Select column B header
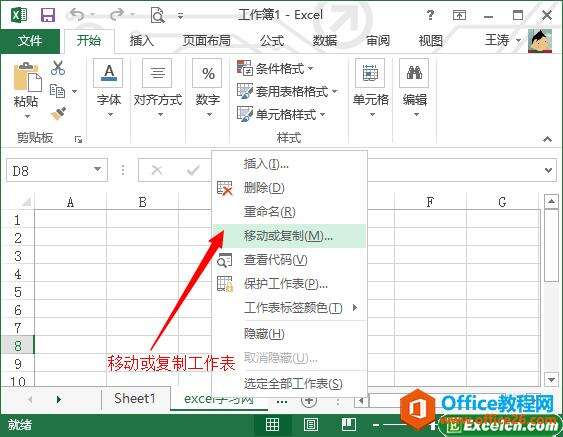This screenshot has width=563, height=437. [x=143, y=202]
